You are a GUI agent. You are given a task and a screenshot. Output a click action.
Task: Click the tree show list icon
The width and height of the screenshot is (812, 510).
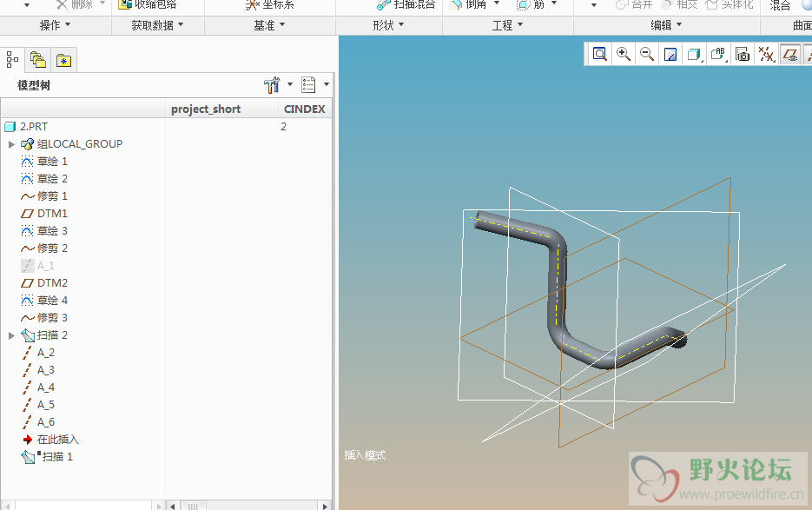[308, 84]
